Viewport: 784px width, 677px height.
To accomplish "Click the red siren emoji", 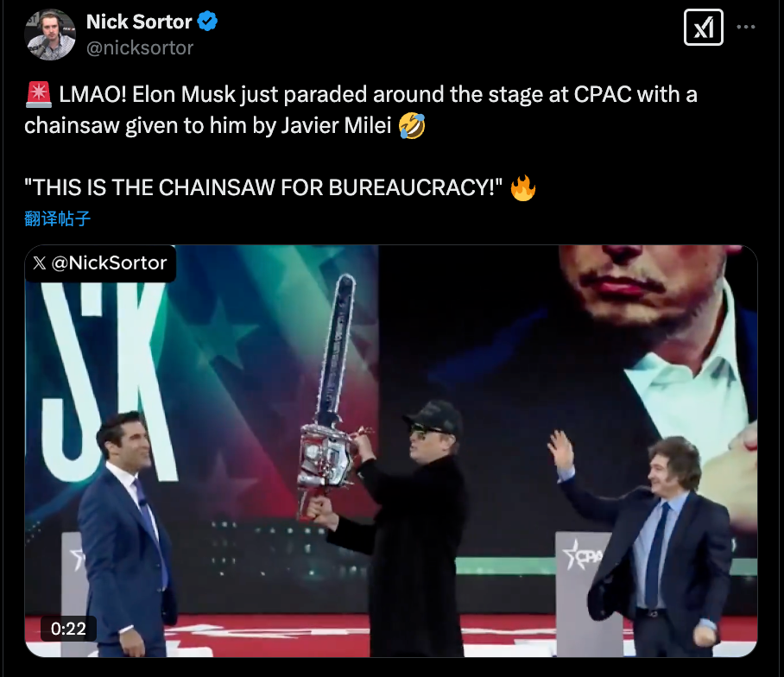I will pos(35,95).
